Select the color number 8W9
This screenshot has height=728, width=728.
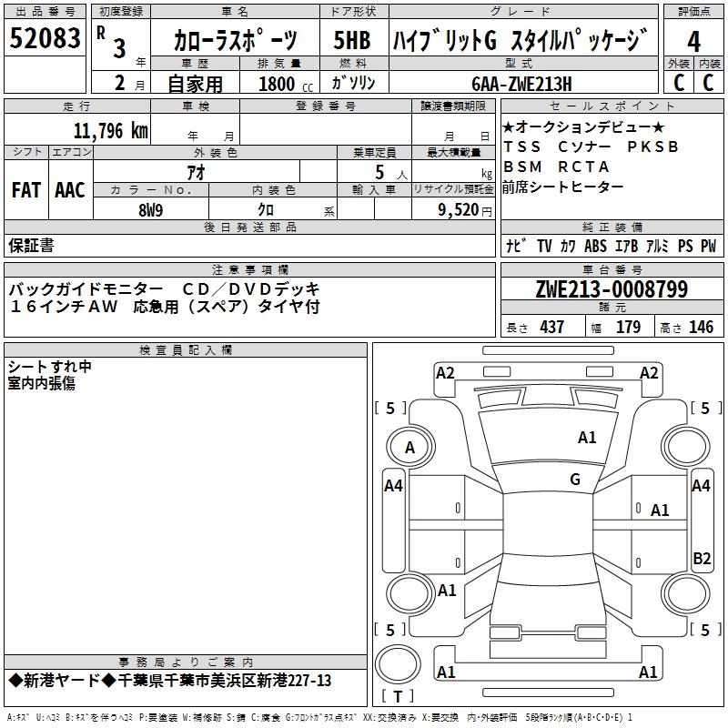tap(150, 209)
